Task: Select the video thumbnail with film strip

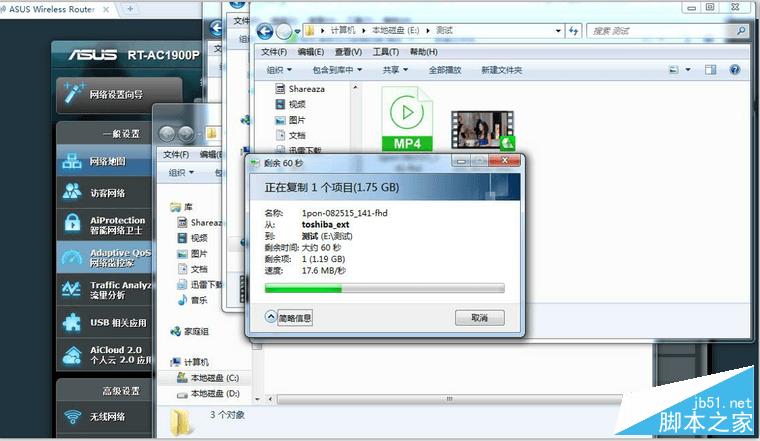Action: 482,130
